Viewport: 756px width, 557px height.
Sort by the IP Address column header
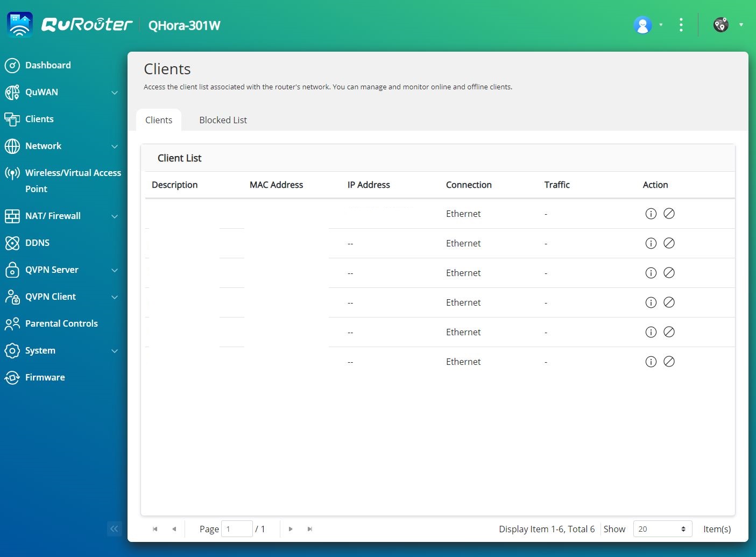click(x=369, y=185)
